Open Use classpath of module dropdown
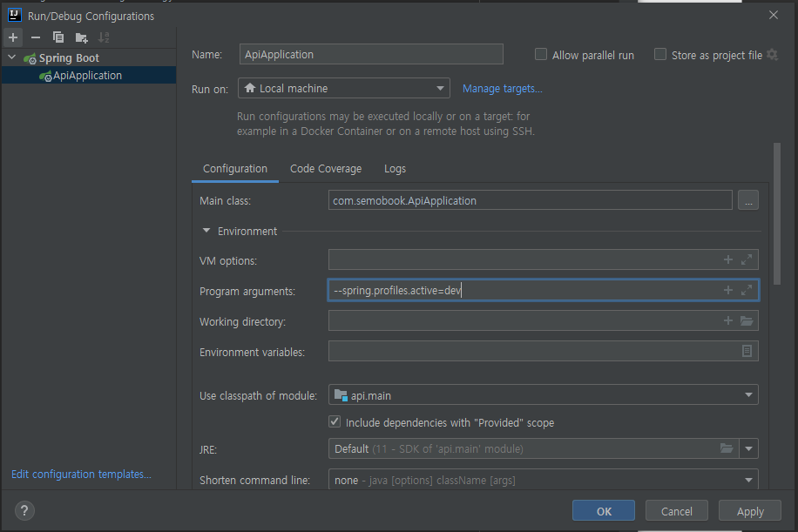798x532 pixels. coord(544,395)
